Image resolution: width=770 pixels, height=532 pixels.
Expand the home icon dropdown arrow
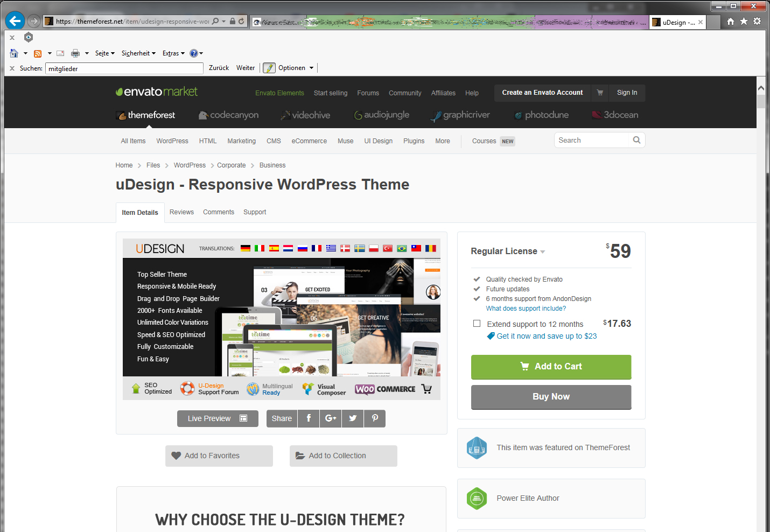click(25, 53)
